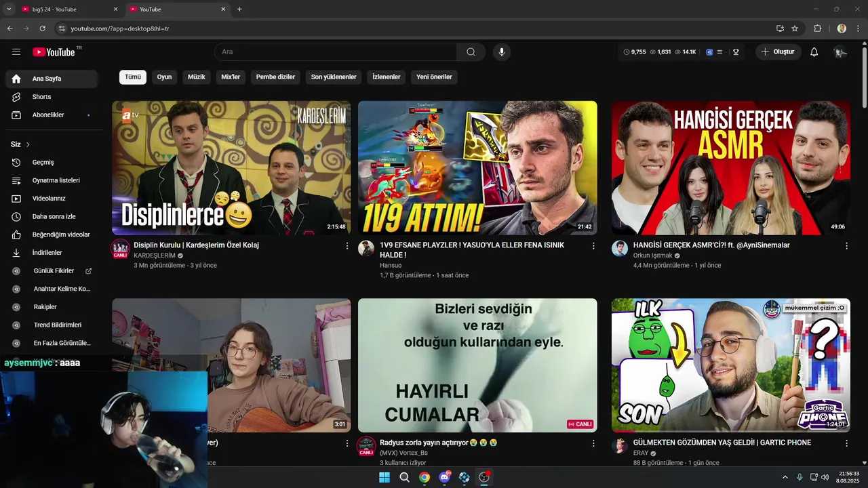Open En Fazla Görüntüle sidebar item

pyautogui.click(x=52, y=343)
